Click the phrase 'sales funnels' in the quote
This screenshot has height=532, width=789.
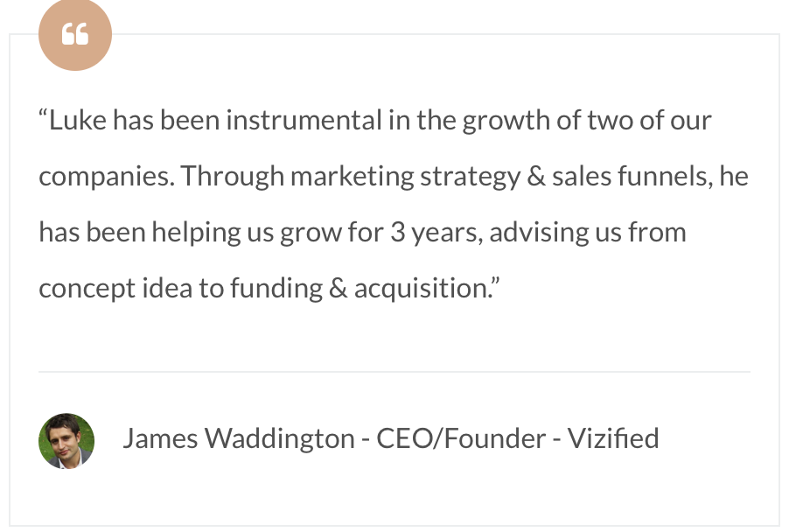point(632,177)
